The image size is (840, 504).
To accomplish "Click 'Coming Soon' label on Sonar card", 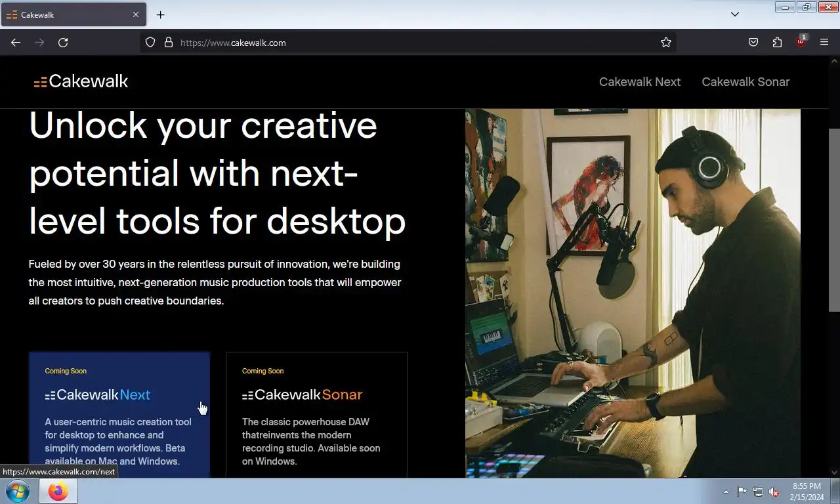I will click(x=262, y=371).
